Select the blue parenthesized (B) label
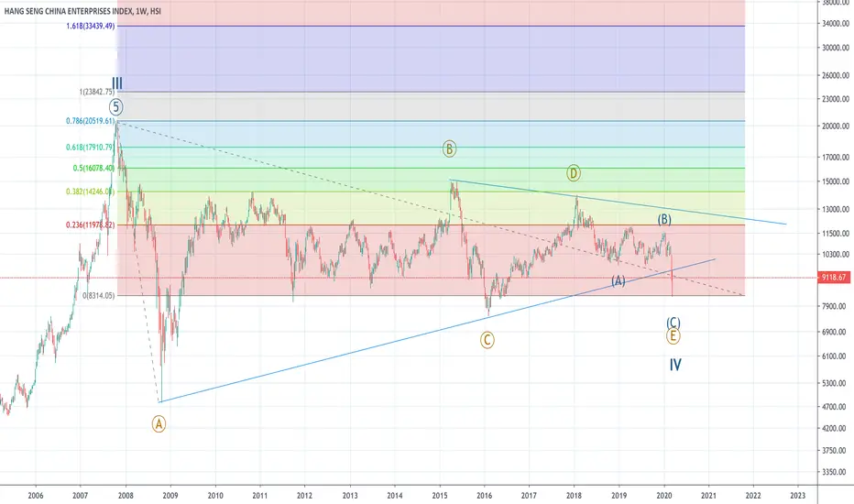Screen dimensions: 854x504 tap(664, 220)
